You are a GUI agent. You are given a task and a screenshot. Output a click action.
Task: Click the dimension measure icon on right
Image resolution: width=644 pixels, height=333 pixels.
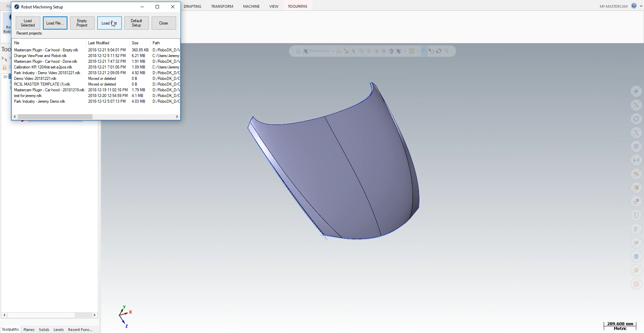pos(636,160)
